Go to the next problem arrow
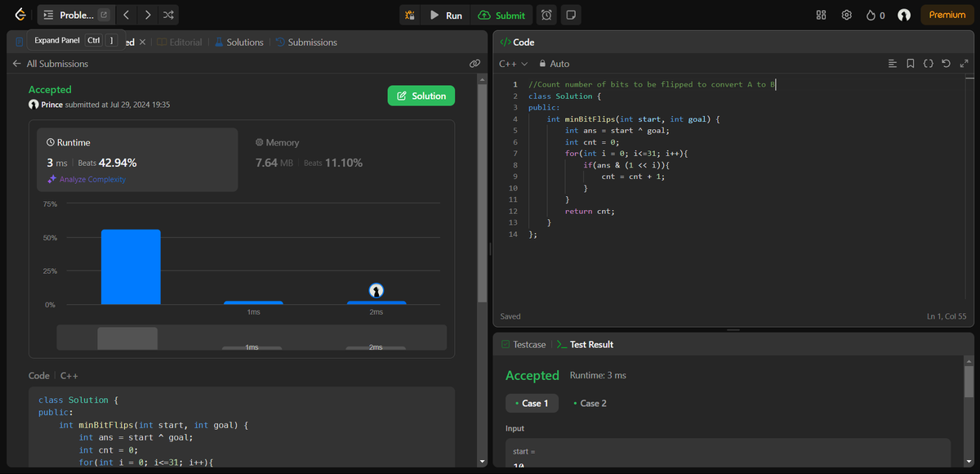 pyautogui.click(x=147, y=15)
